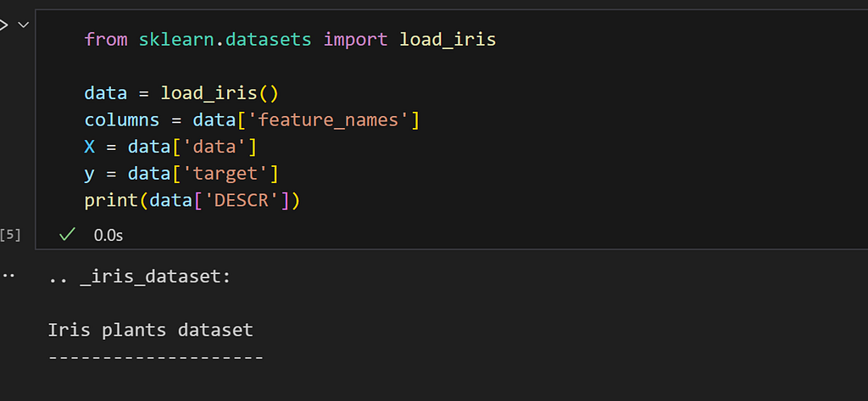This screenshot has height=401, width=868.
Task: Click the _iris_dataset output line
Action: click(139, 276)
